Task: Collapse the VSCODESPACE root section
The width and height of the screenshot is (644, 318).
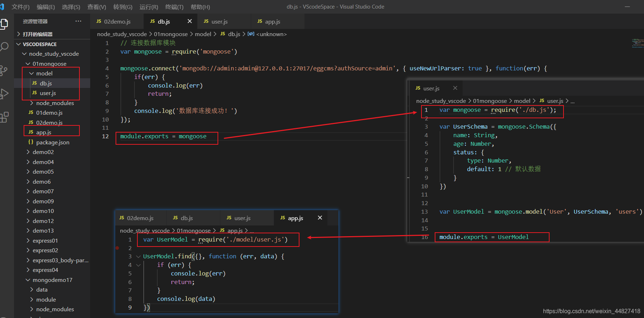Action: 19,44
